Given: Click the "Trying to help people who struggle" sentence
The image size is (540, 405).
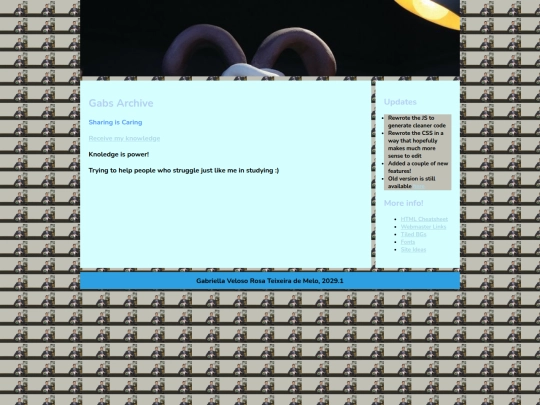Looking at the screenshot, I should click(184, 170).
